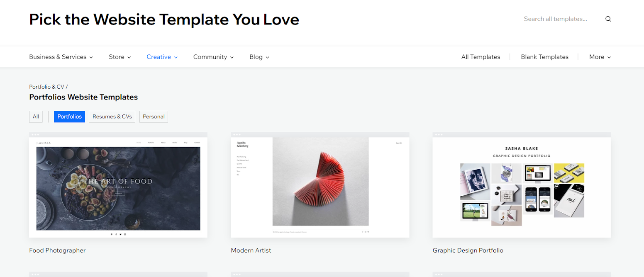Open the Community dropdown menu
The height and width of the screenshot is (277, 644).
[213, 57]
